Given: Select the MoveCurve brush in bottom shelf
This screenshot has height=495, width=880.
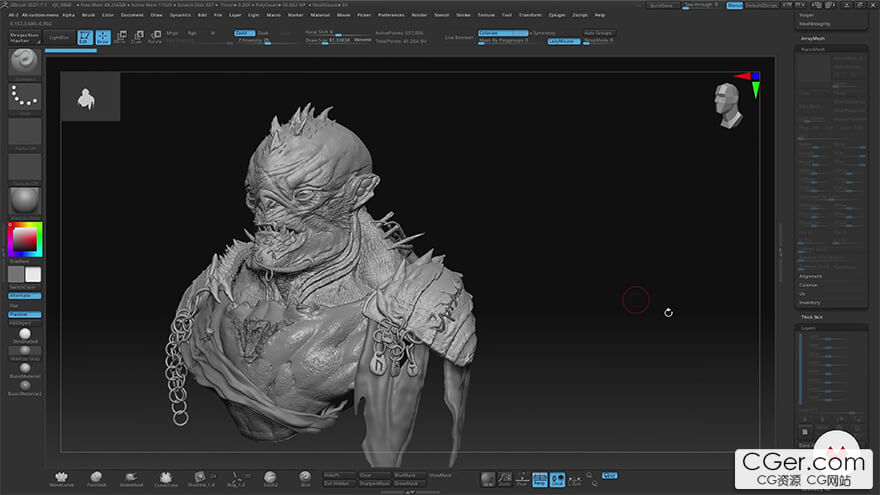Looking at the screenshot, I should click(61, 479).
